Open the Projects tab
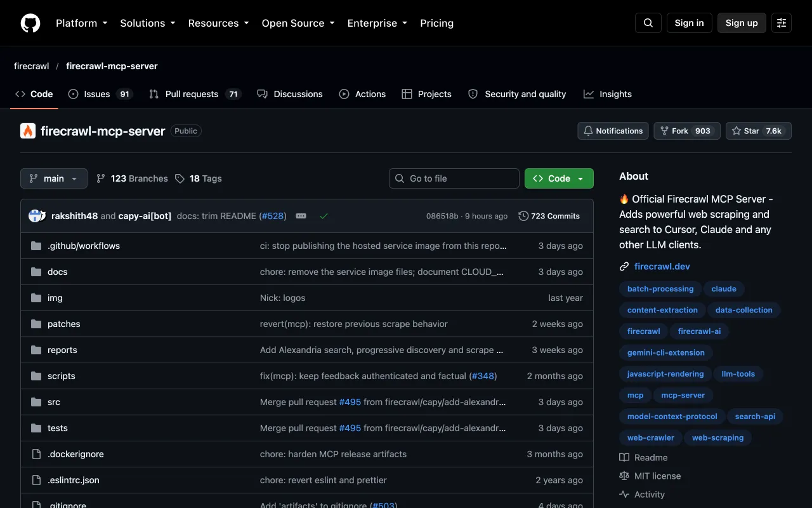The image size is (812, 508). point(427,94)
